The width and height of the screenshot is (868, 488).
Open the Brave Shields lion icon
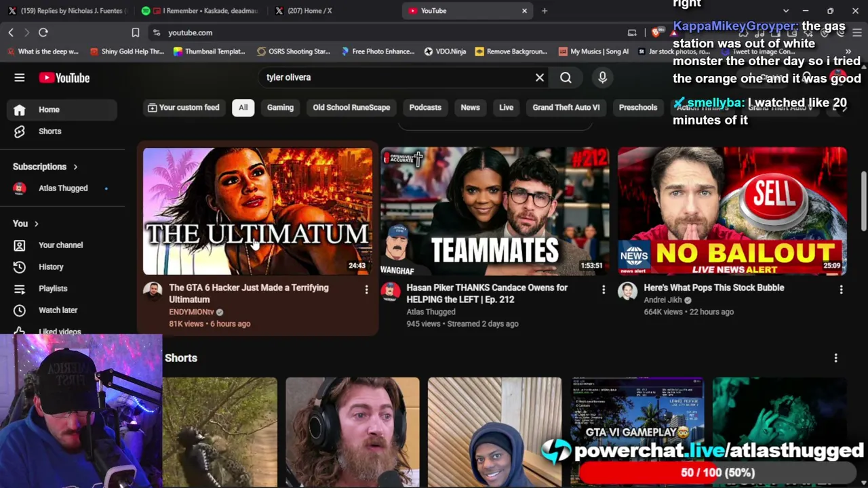(655, 33)
